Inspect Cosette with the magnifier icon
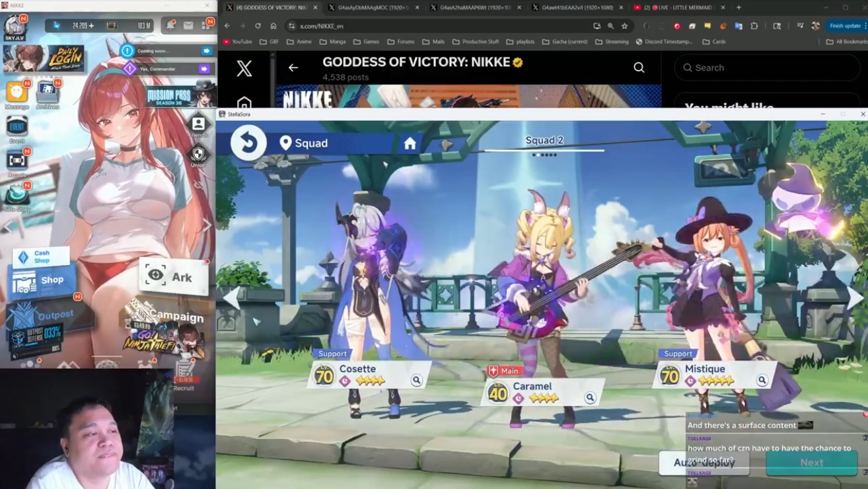Image resolution: width=868 pixels, height=489 pixels. click(x=416, y=380)
